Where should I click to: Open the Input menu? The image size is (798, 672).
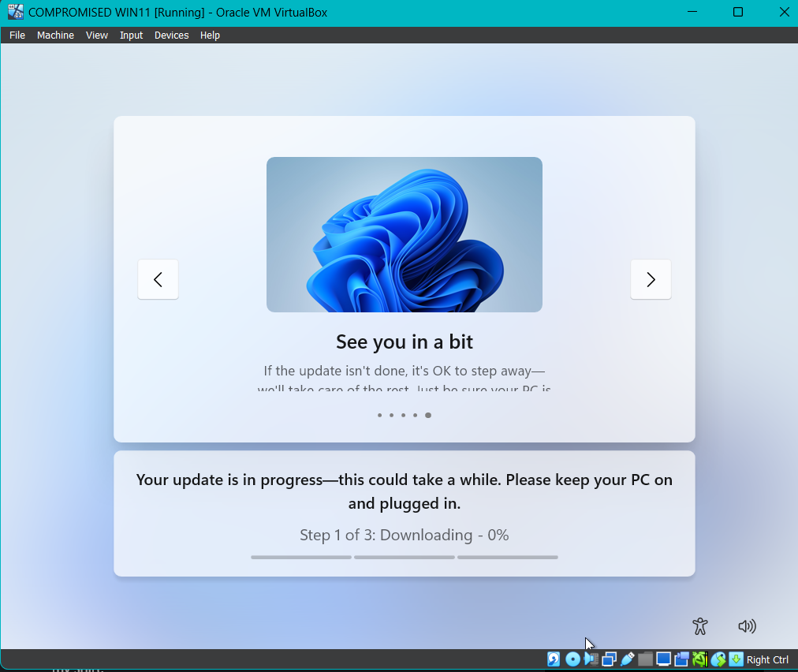132,35
